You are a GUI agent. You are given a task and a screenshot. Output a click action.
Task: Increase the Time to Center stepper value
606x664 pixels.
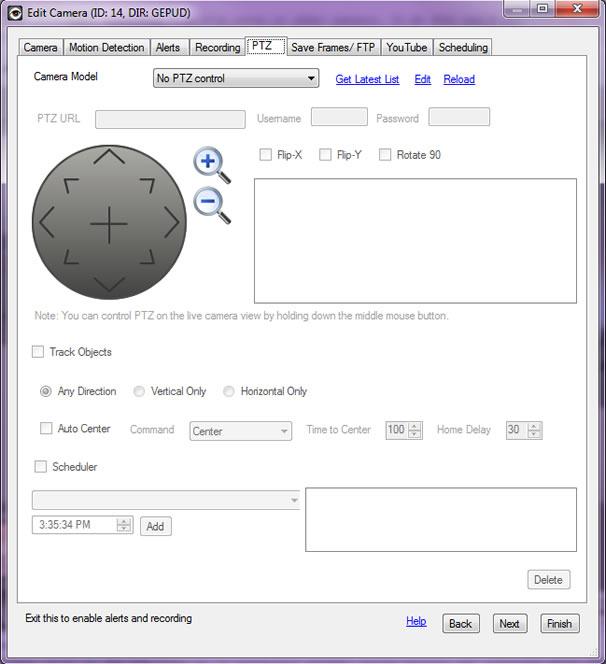tap(415, 426)
